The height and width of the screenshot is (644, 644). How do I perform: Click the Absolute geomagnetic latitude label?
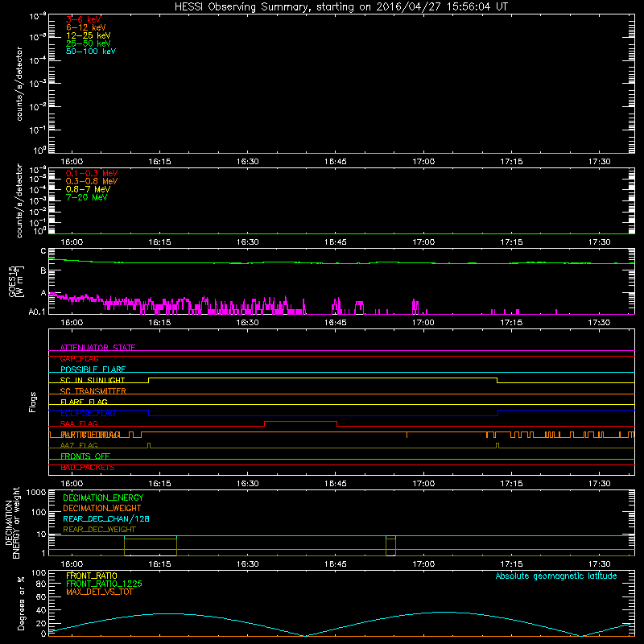point(556,576)
